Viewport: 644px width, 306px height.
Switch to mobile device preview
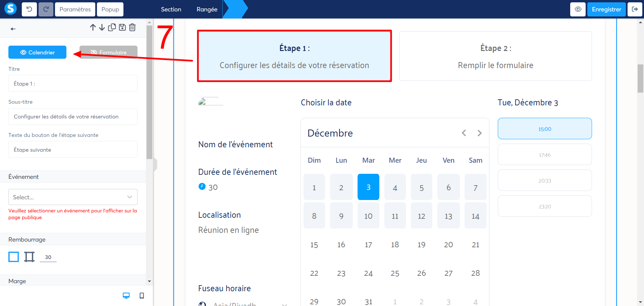click(x=142, y=296)
